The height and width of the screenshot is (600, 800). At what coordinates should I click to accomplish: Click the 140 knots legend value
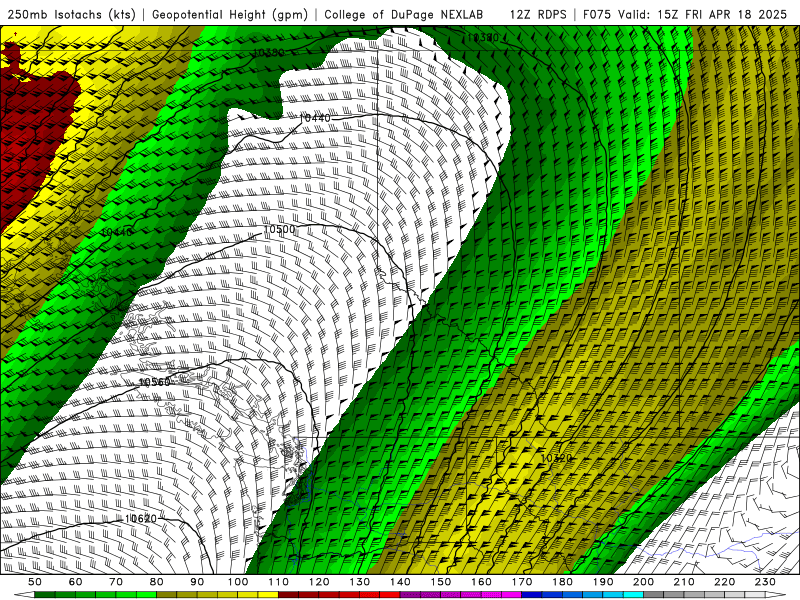[x=400, y=582]
